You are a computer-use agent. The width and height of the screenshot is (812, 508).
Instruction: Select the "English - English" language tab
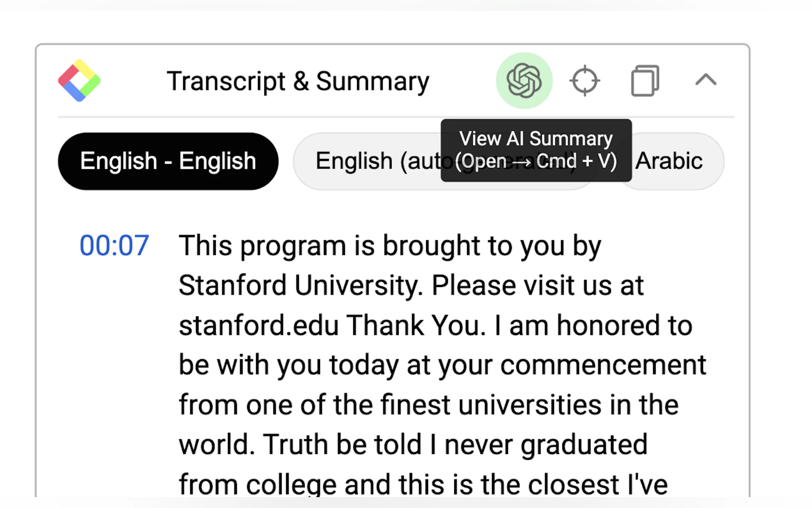coord(168,161)
